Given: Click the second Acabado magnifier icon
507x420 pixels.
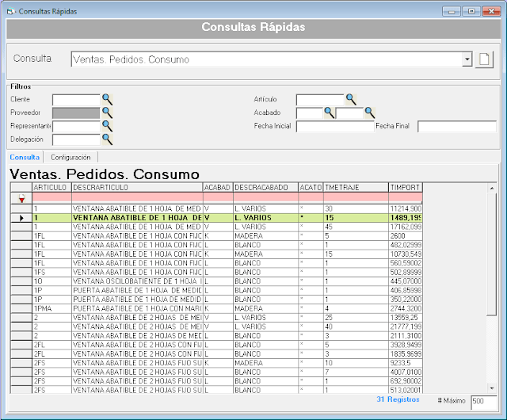Looking at the screenshot, I should click(368, 113).
